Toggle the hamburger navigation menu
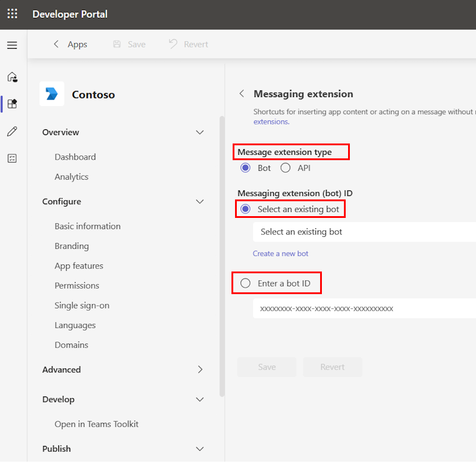 tap(12, 45)
